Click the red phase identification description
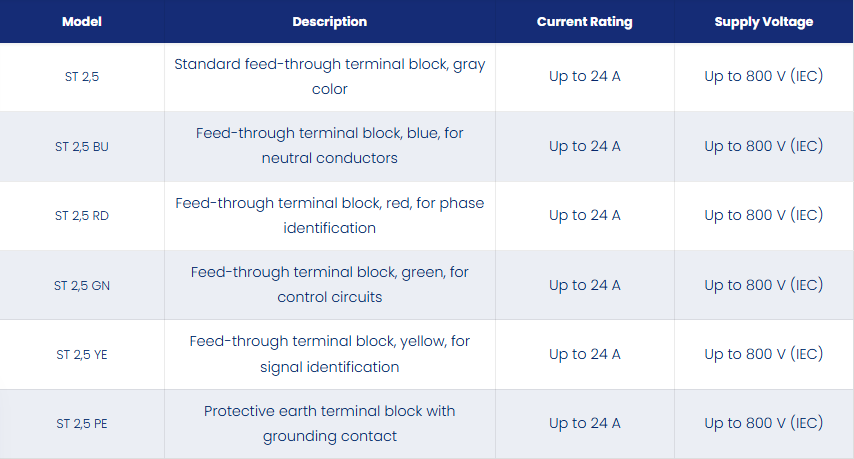The width and height of the screenshot is (854, 459). click(x=330, y=216)
